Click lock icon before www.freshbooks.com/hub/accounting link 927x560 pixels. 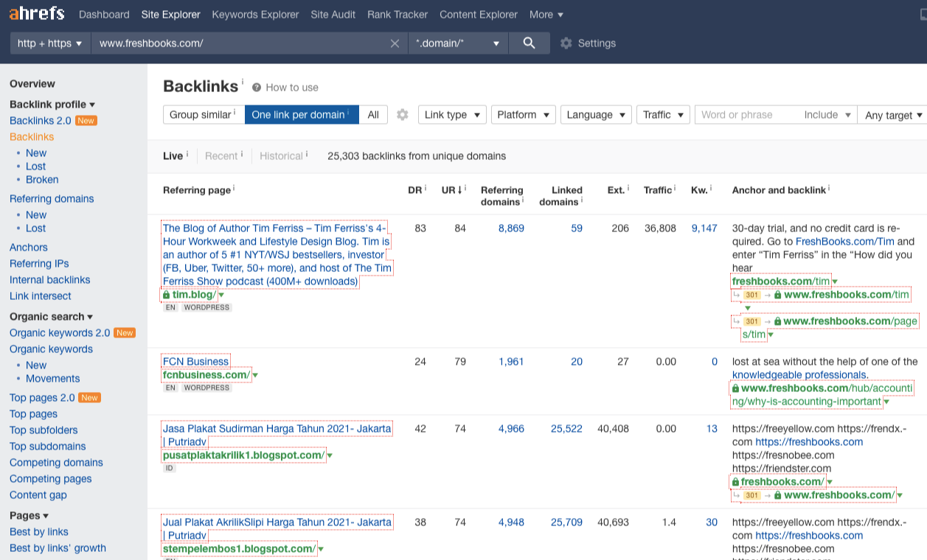click(735, 388)
